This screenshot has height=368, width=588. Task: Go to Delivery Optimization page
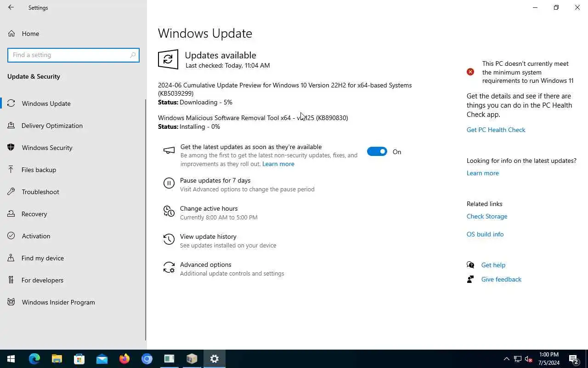tap(73, 126)
